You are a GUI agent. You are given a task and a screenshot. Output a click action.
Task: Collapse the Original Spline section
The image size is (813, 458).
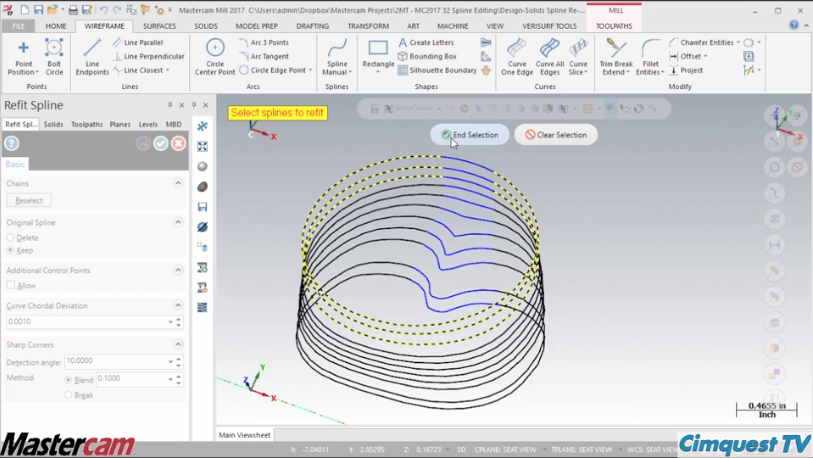pyautogui.click(x=178, y=222)
